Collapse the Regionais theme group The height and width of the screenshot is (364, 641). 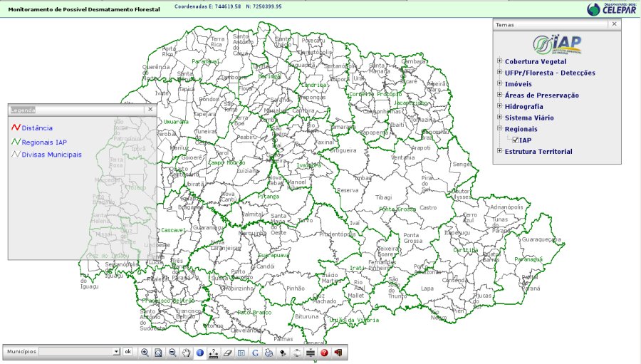[x=499, y=129]
